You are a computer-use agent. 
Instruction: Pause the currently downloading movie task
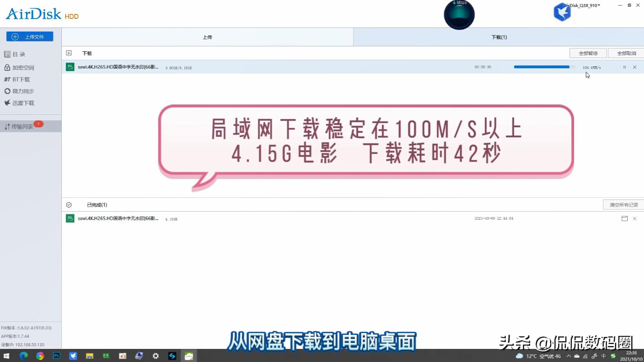point(624,67)
